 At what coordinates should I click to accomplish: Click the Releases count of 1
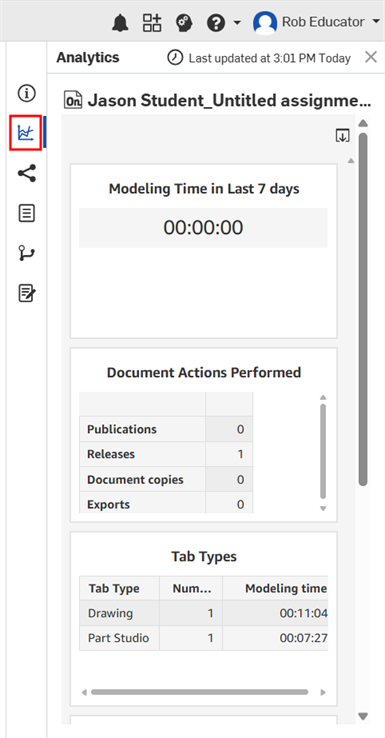coord(241,454)
